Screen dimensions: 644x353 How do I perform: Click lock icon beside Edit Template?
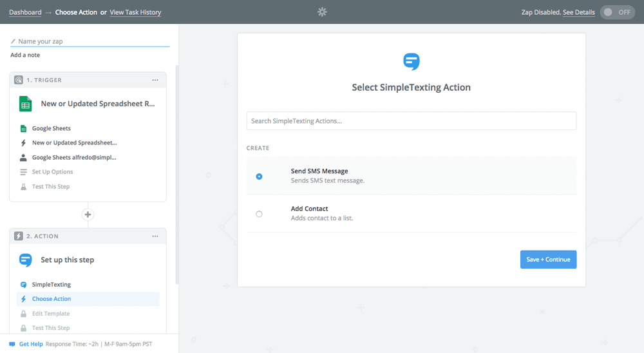coord(23,314)
